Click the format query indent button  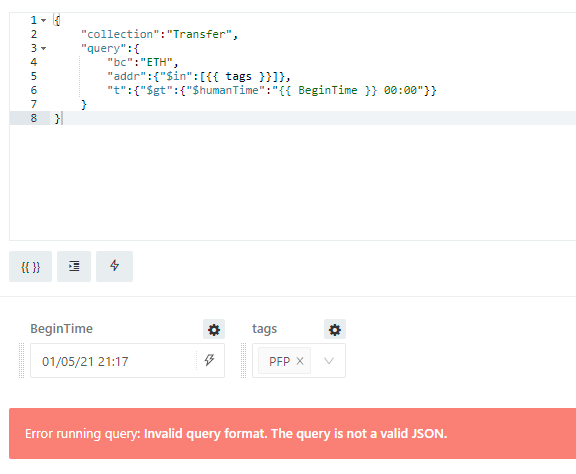click(x=74, y=266)
